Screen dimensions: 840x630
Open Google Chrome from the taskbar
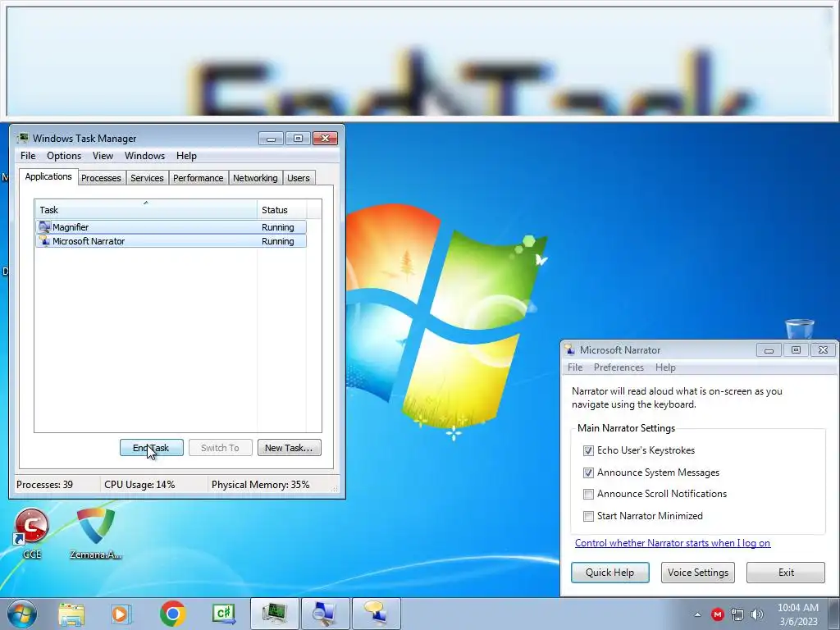(x=172, y=614)
